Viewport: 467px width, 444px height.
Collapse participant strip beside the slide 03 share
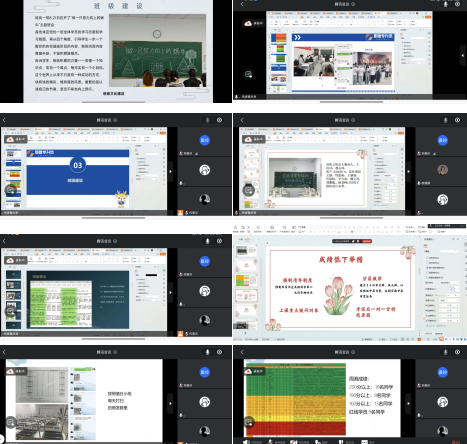(x=170, y=171)
